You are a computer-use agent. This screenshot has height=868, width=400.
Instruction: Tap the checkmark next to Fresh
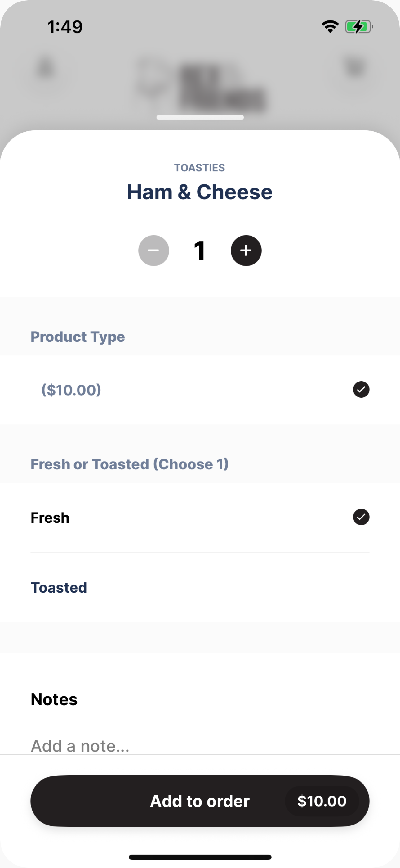click(361, 517)
